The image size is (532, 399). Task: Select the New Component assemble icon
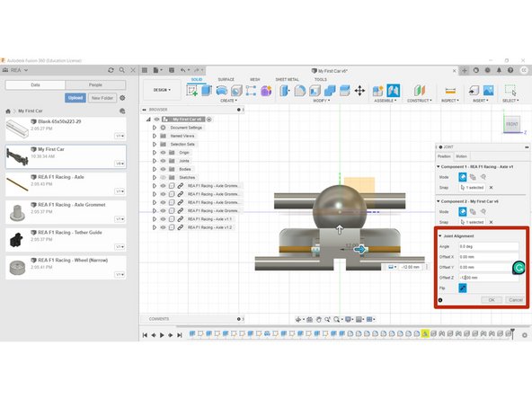378,91
